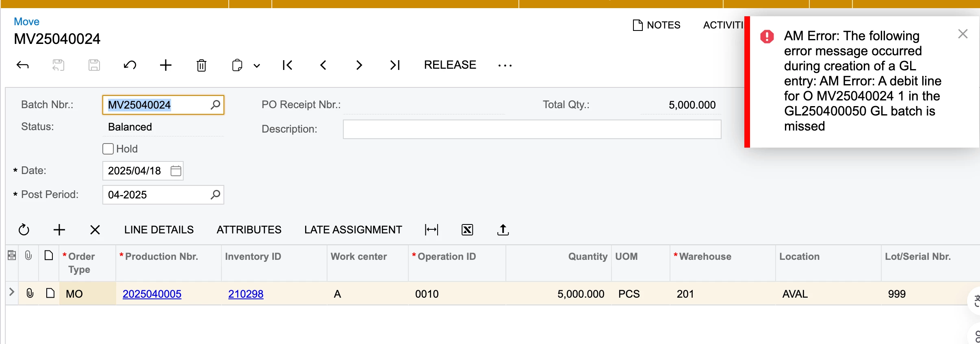Viewport: 980px width, 344px height.
Task: Select the AVAL location cell
Action: [x=828, y=294]
